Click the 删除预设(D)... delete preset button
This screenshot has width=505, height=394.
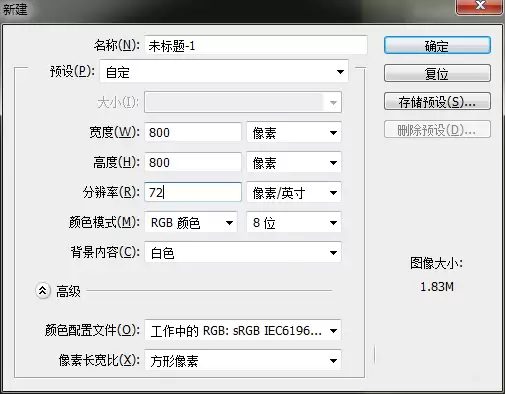[437, 130]
